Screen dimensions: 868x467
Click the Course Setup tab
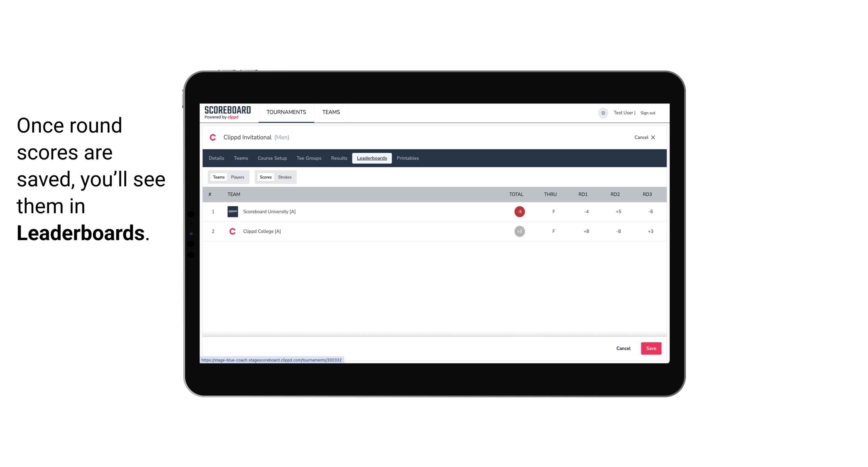coord(272,158)
